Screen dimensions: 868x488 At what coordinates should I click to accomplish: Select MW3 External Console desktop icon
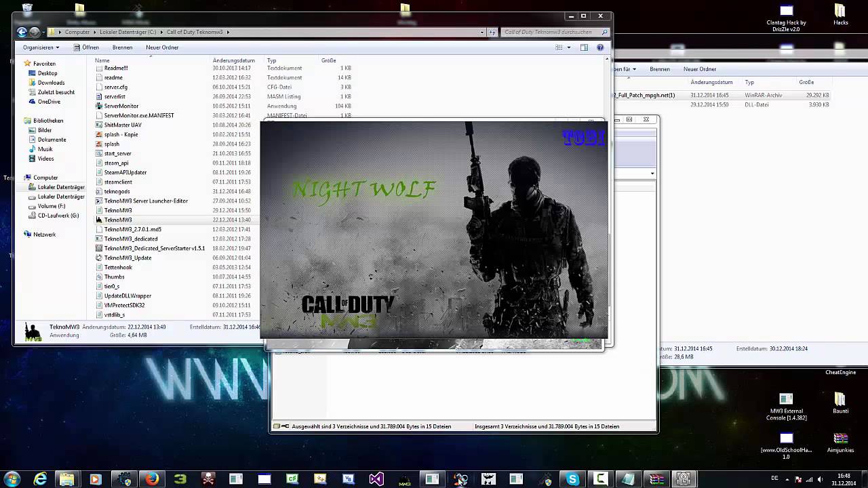click(x=786, y=406)
